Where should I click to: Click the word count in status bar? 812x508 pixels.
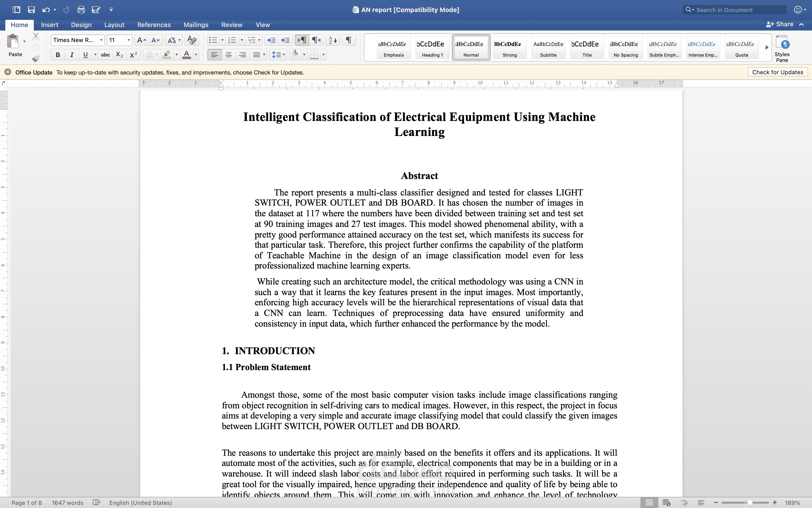point(67,503)
